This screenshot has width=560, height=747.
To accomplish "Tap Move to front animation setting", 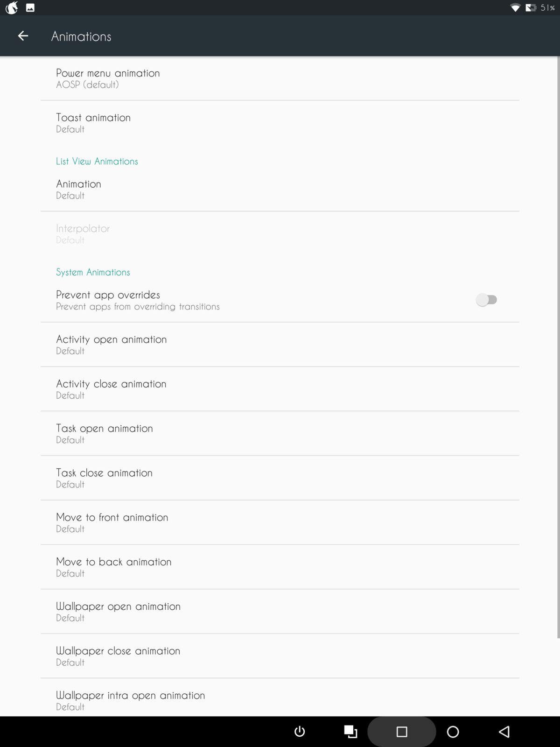I will click(280, 522).
